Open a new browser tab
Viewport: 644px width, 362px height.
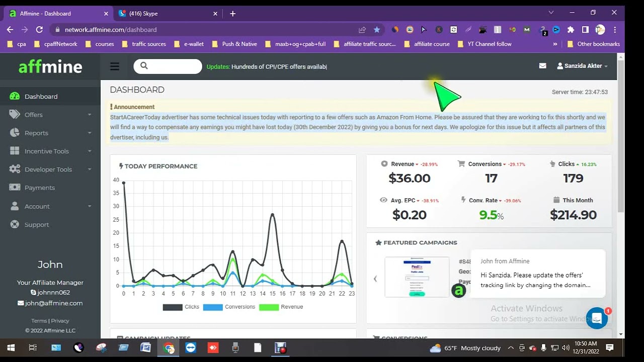coord(232,14)
